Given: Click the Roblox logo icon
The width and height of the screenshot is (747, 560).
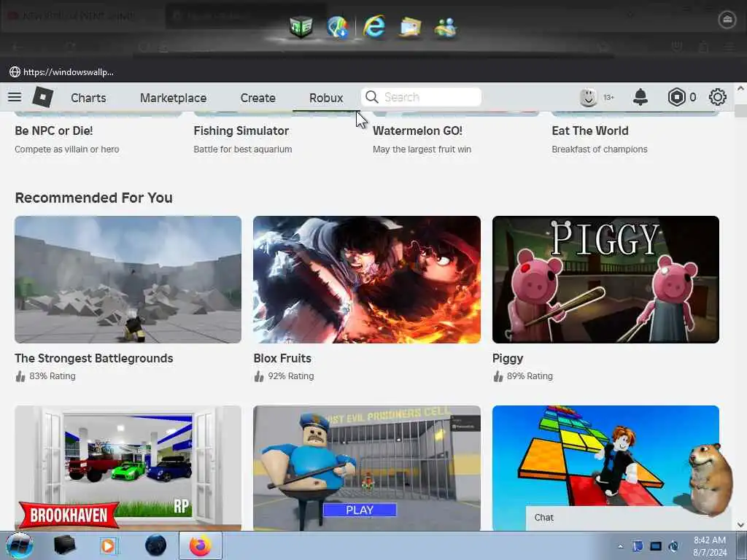Looking at the screenshot, I should 43,97.
